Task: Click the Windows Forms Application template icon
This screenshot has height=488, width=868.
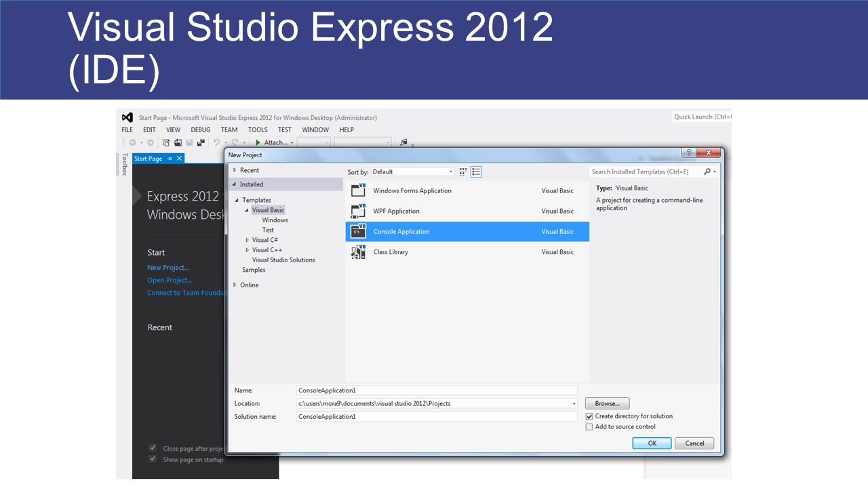Action: 358,190
